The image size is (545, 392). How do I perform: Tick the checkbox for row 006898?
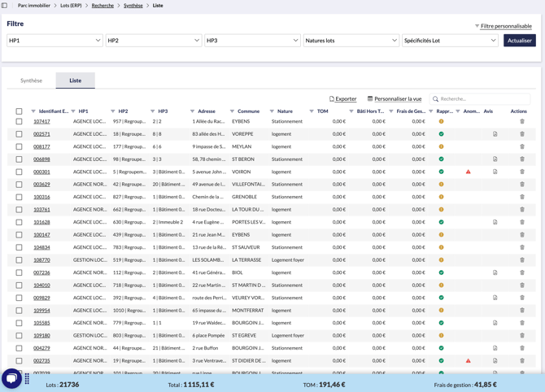coord(20,159)
